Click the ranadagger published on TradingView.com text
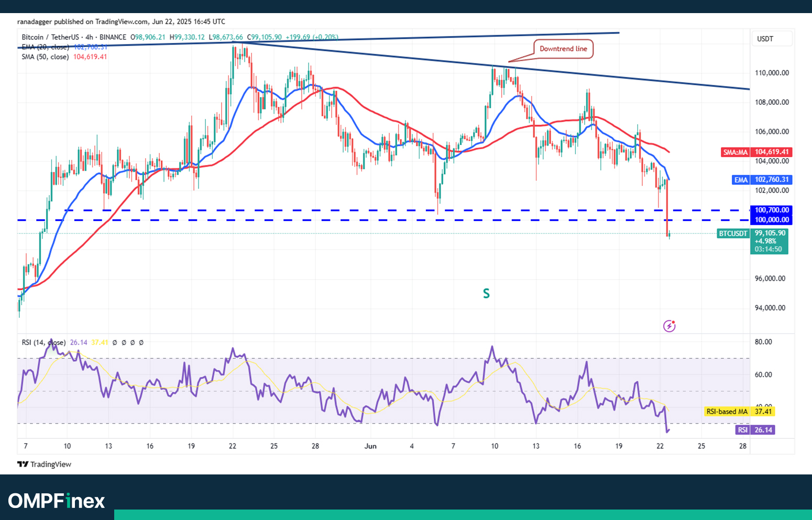Image resolution: width=812 pixels, height=520 pixels. (x=83, y=21)
